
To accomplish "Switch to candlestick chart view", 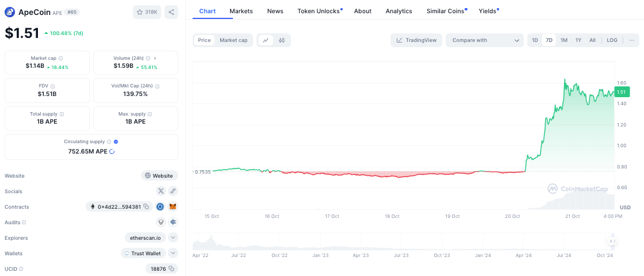I will point(282,40).
